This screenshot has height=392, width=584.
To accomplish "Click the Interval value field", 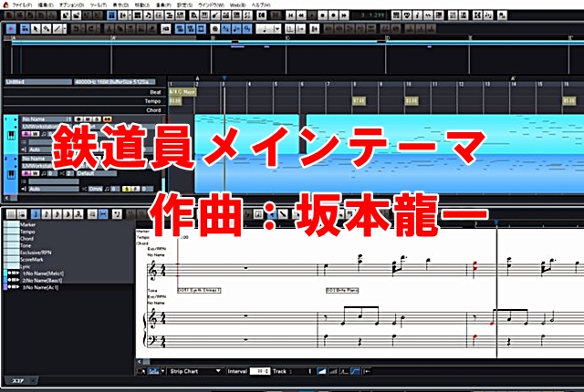I will point(259,371).
